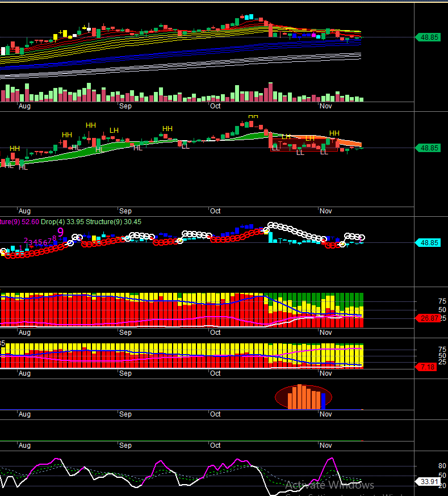Viewport: 448px width, 496px height.
Task: Select the red 7.18 indicator value tag
Action: tap(426, 367)
